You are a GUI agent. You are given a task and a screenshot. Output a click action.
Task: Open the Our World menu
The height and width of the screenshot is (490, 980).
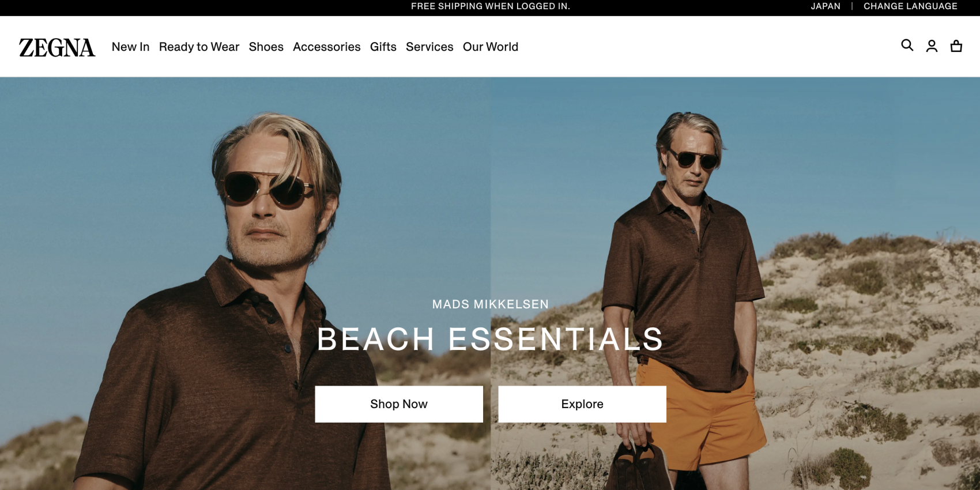pos(491,47)
